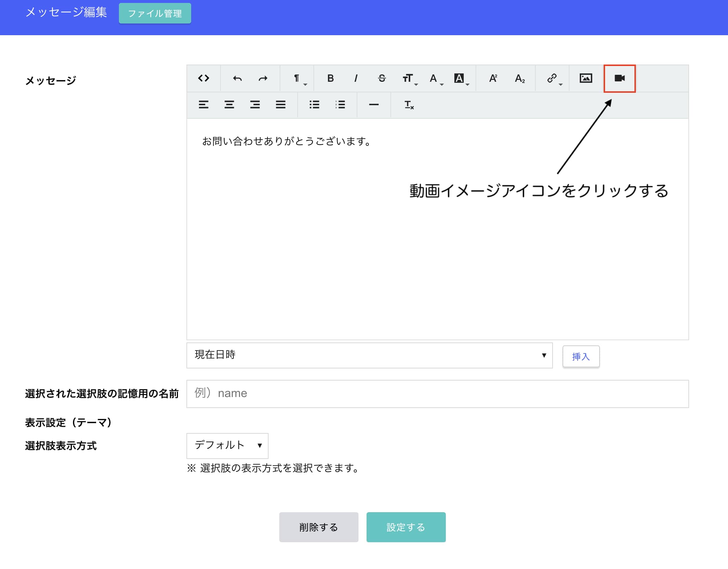Apply subscript formatting

[x=520, y=78]
